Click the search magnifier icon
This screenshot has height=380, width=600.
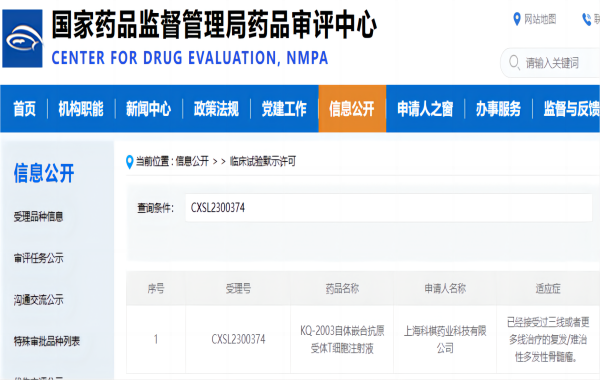(x=514, y=62)
